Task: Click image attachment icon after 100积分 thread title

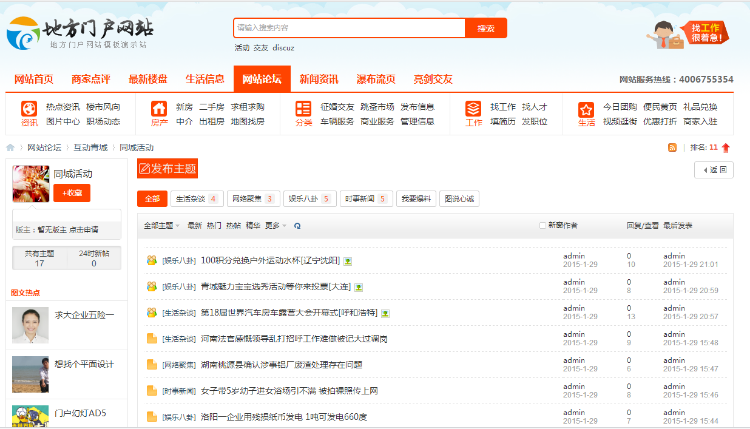Action: point(348,261)
